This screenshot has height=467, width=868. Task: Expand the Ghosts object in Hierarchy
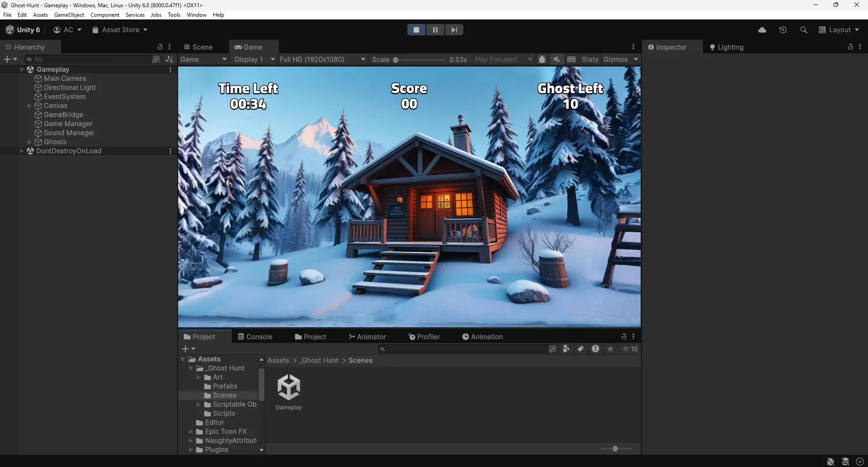click(x=29, y=142)
